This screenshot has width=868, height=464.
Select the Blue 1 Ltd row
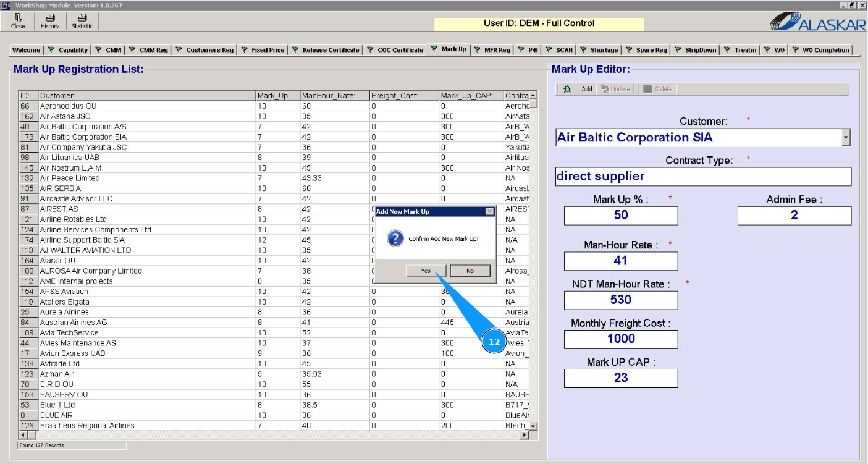[274, 405]
